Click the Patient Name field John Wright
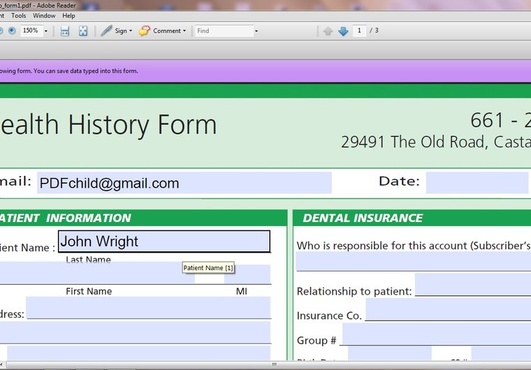The image size is (531, 370). [x=164, y=241]
